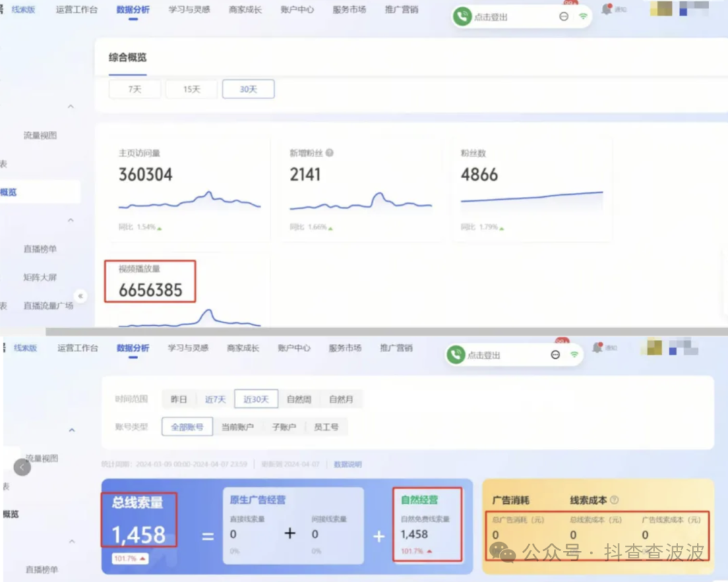Screen dimensions: 728x582
Task: Open the 通知 notification bell icon
Action: point(605,9)
